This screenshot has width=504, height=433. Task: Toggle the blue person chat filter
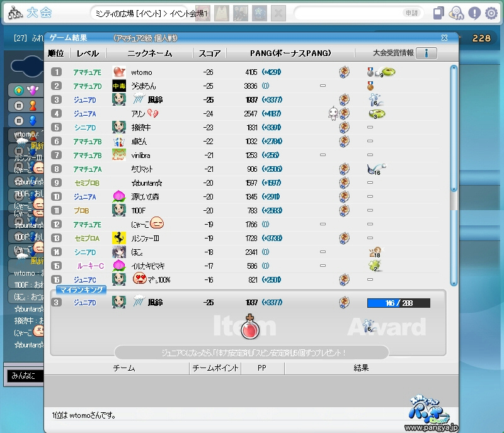32,120
